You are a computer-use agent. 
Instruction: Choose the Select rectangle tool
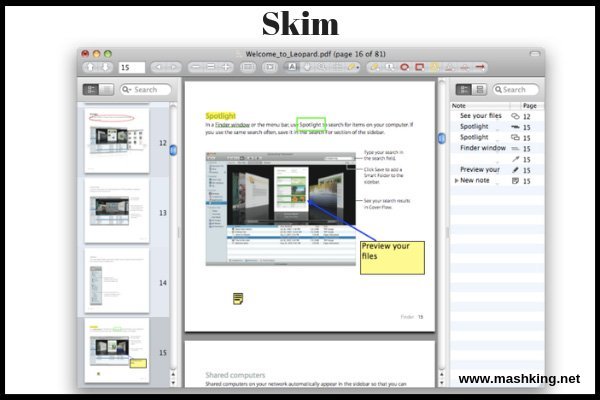337,67
